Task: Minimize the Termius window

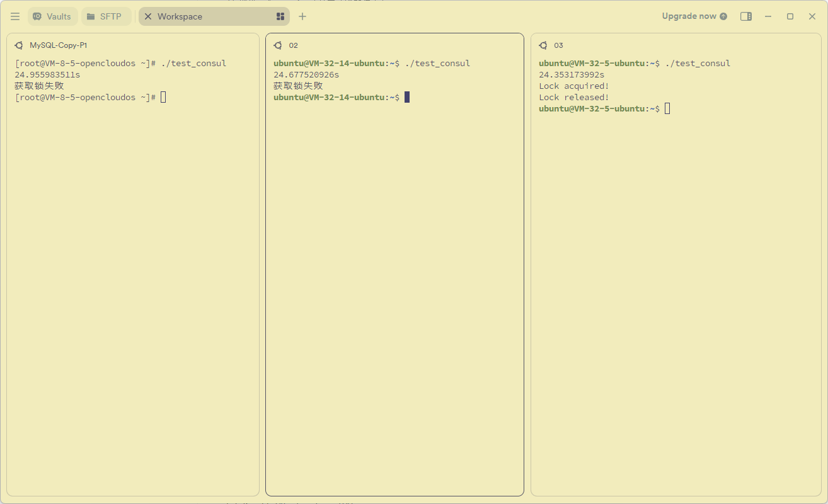Action: tap(768, 16)
